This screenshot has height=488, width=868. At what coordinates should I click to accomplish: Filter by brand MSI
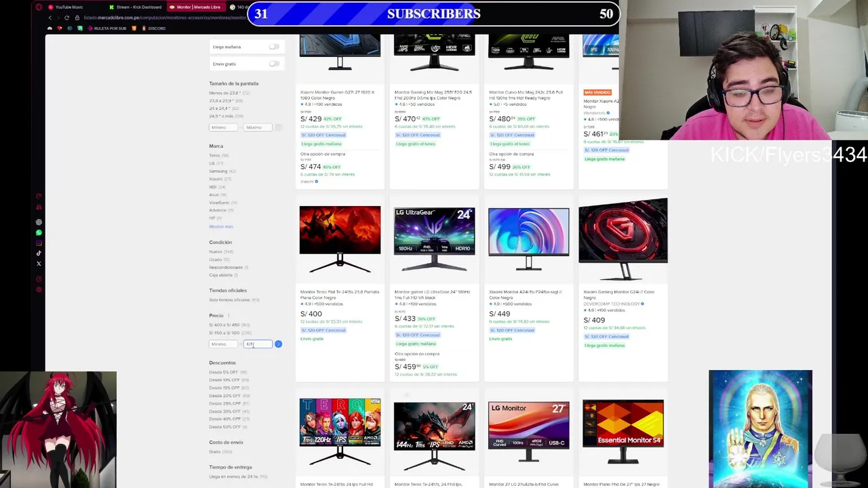tap(213, 187)
